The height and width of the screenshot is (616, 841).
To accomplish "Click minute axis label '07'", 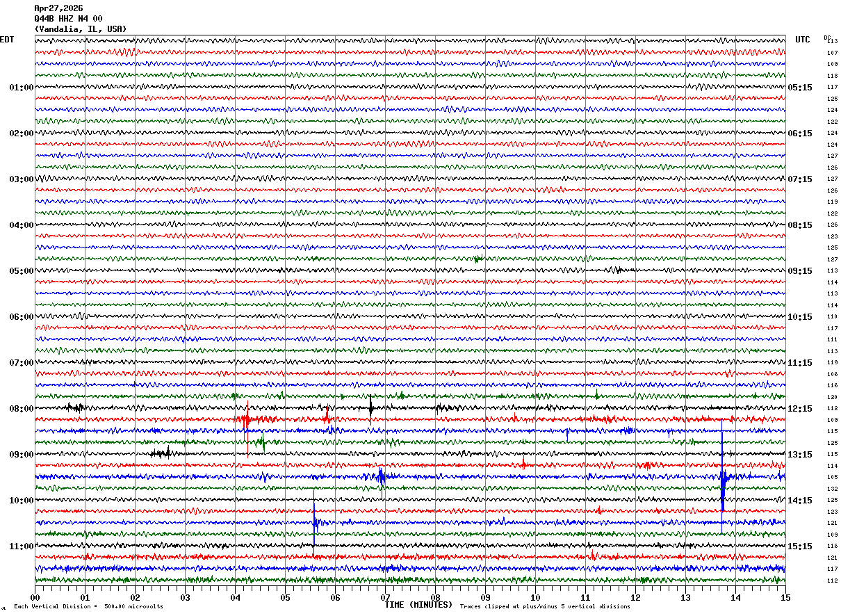I will click(x=385, y=597).
